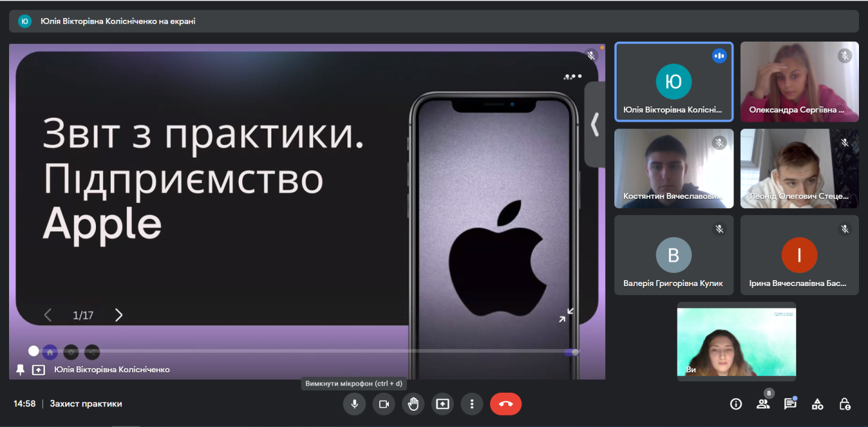This screenshot has width=868, height=427.
Task: Start screen sharing with present button
Action: [x=442, y=404]
